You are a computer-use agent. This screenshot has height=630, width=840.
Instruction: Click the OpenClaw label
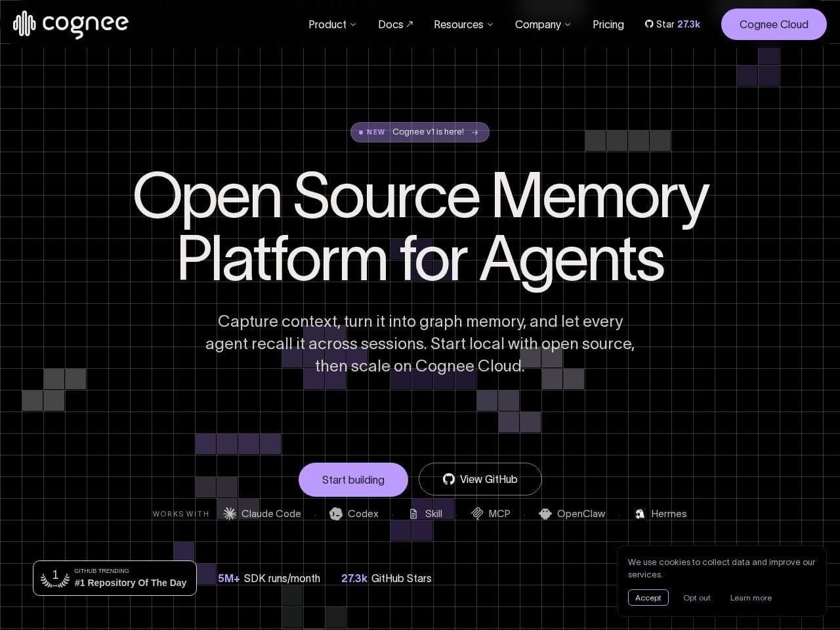581,514
